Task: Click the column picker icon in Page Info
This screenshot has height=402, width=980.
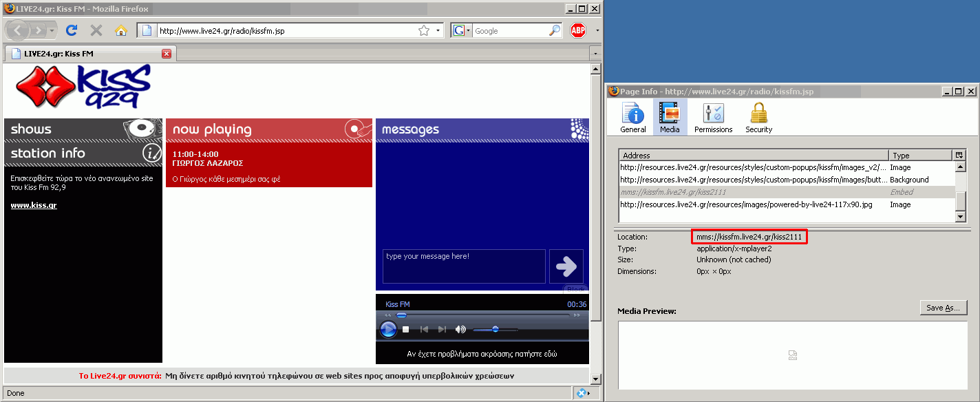Action: click(960, 155)
